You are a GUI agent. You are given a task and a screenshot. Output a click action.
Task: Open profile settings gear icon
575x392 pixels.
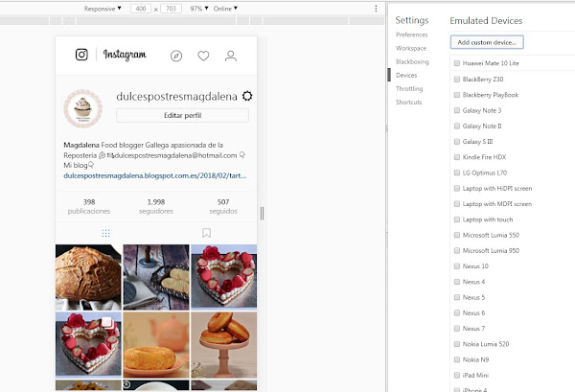tap(247, 96)
